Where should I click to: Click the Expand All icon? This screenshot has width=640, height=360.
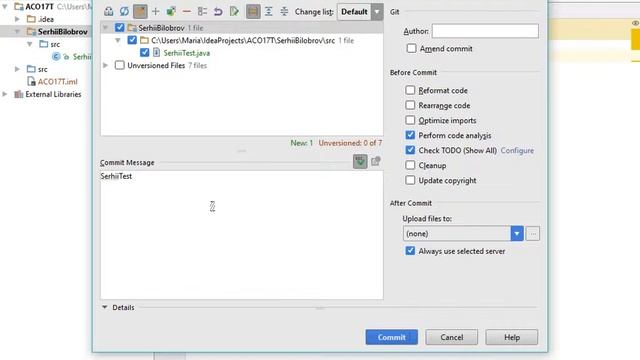click(269, 11)
